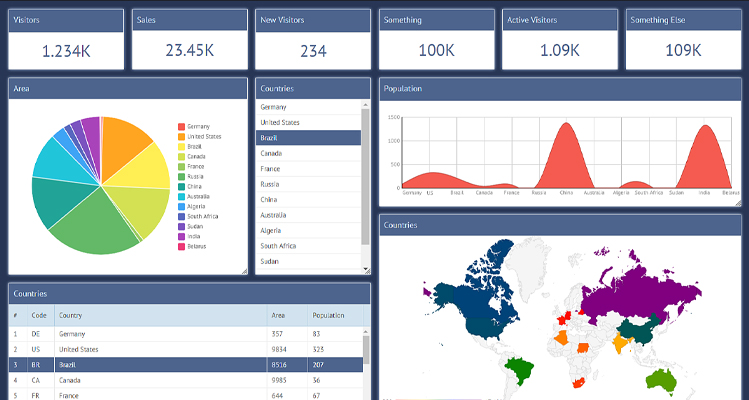Select China in the Countries list

click(308, 199)
